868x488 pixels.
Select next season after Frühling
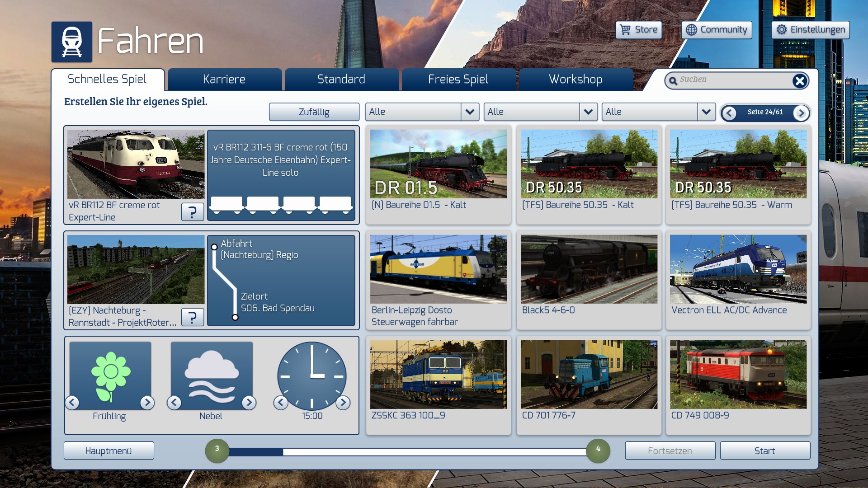click(x=147, y=402)
